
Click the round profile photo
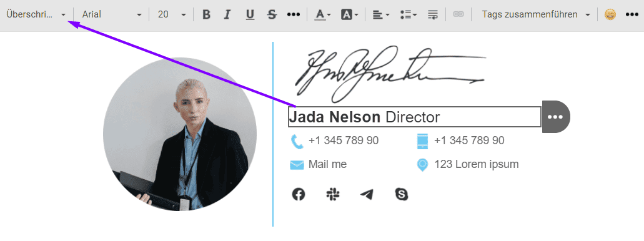(x=180, y=134)
